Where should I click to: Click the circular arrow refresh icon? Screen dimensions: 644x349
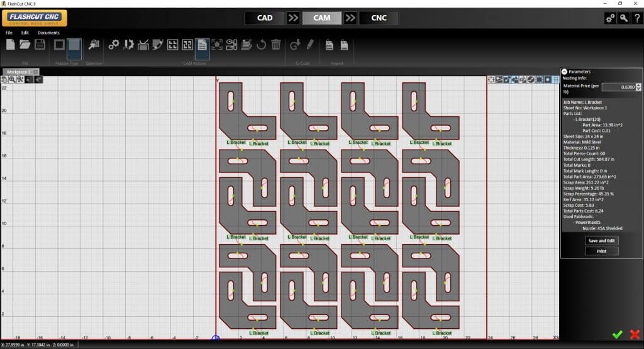(261, 45)
